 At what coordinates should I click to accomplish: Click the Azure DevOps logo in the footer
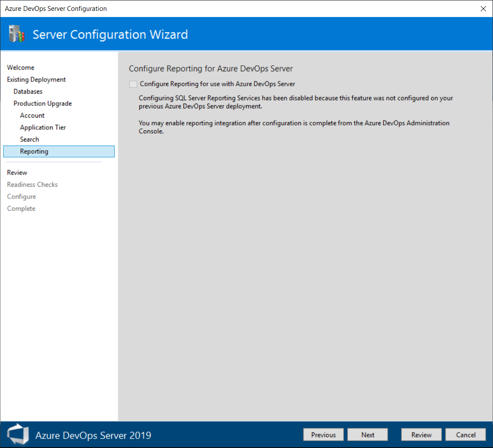(x=18, y=434)
